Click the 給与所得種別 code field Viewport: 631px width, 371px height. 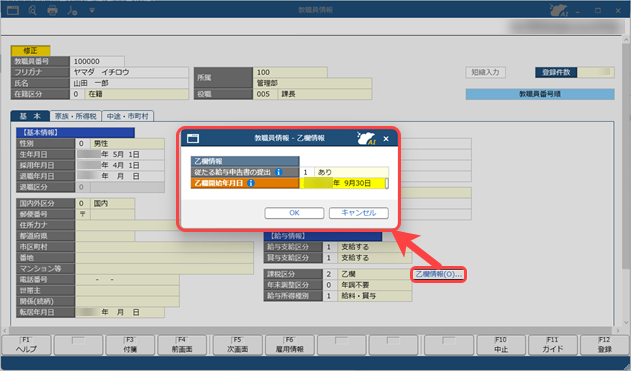pyautogui.click(x=330, y=296)
